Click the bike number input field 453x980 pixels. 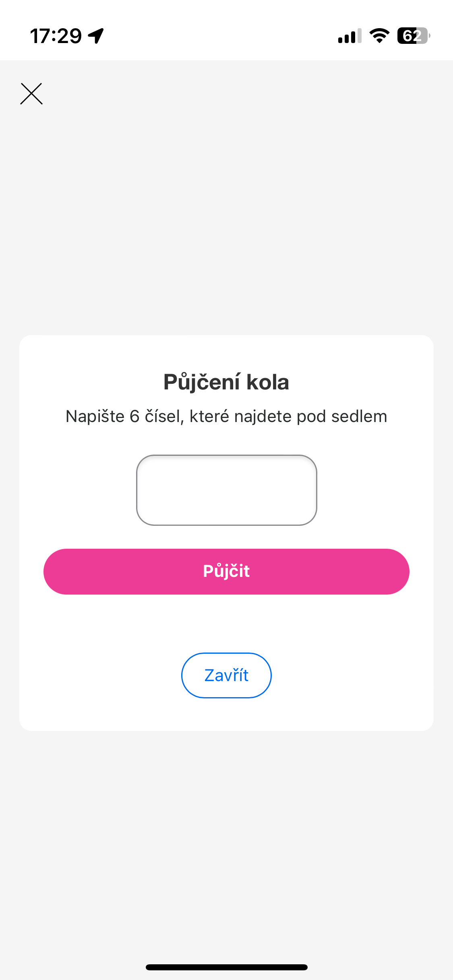tap(226, 490)
